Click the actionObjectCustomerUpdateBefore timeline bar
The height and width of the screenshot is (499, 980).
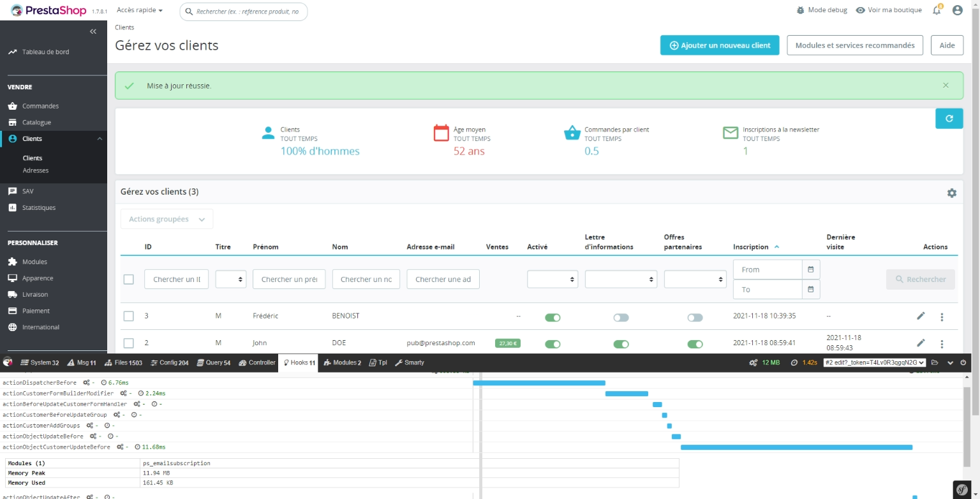coord(796,447)
